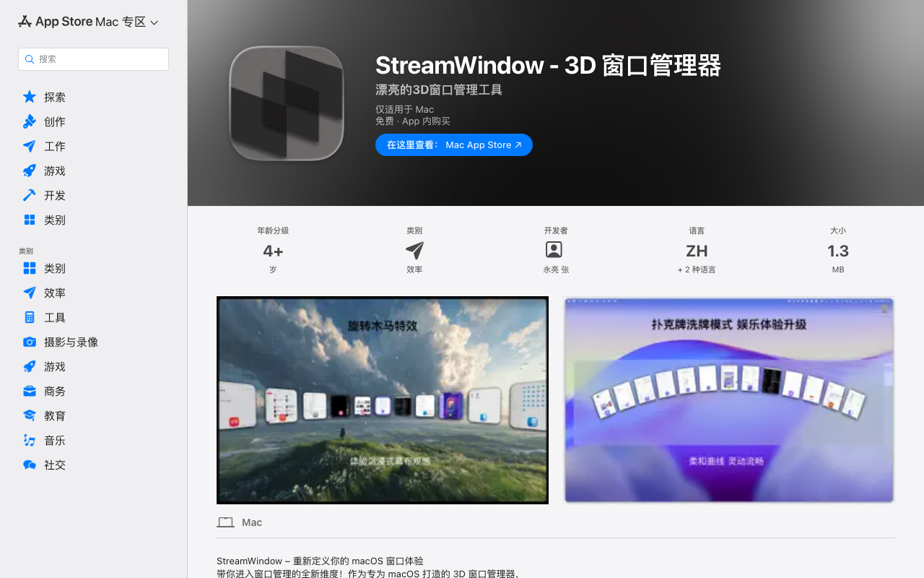Screen dimensions: 924x578
Task: Select 社交 category label
Action: click(x=55, y=465)
